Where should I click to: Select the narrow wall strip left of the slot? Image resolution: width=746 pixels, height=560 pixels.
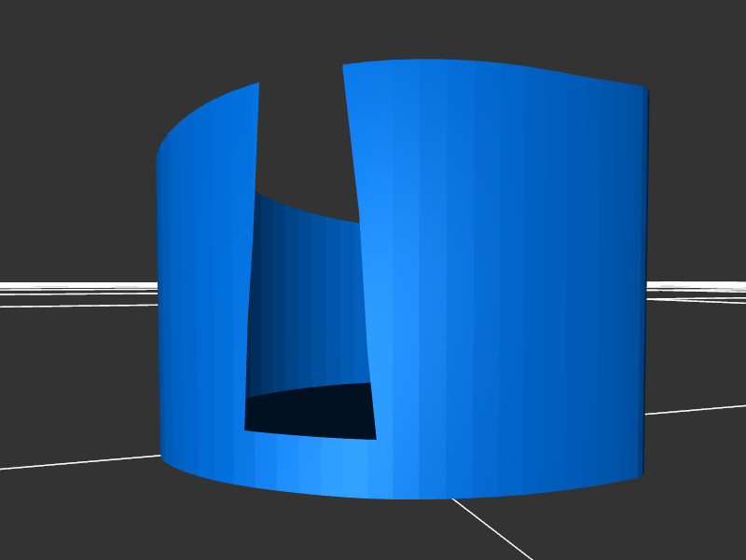pos(205,280)
